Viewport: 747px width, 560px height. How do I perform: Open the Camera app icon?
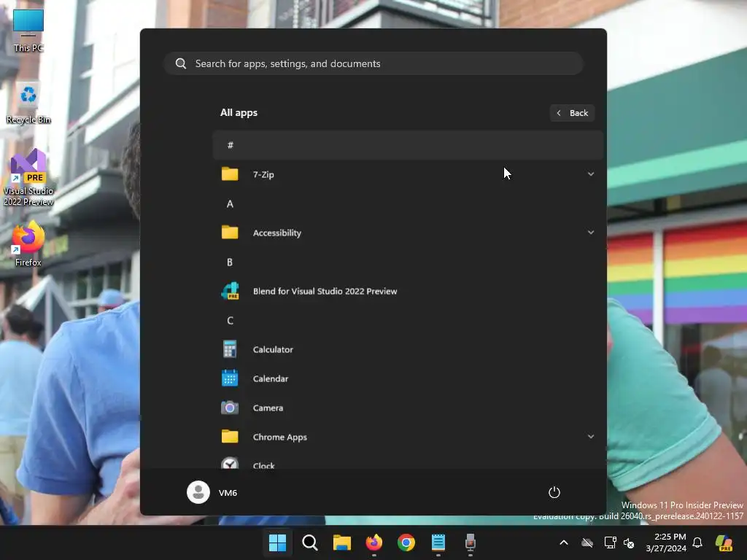(230, 408)
